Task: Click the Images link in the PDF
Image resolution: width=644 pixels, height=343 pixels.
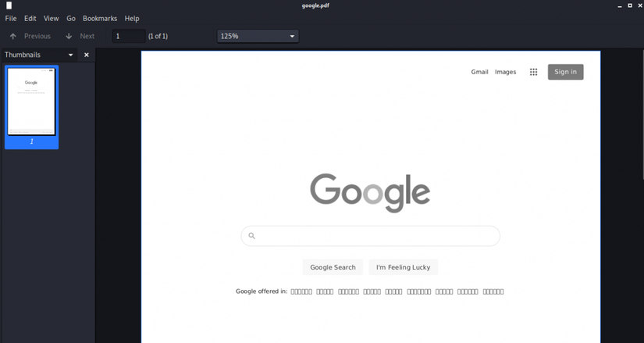Action: coord(505,72)
